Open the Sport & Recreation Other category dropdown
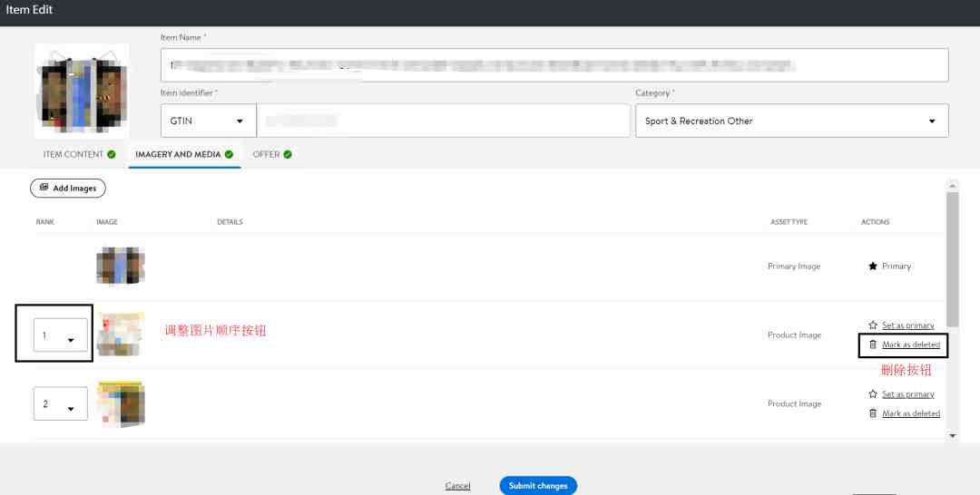Screen dimensions: 980x495 pyautogui.click(x=792, y=121)
